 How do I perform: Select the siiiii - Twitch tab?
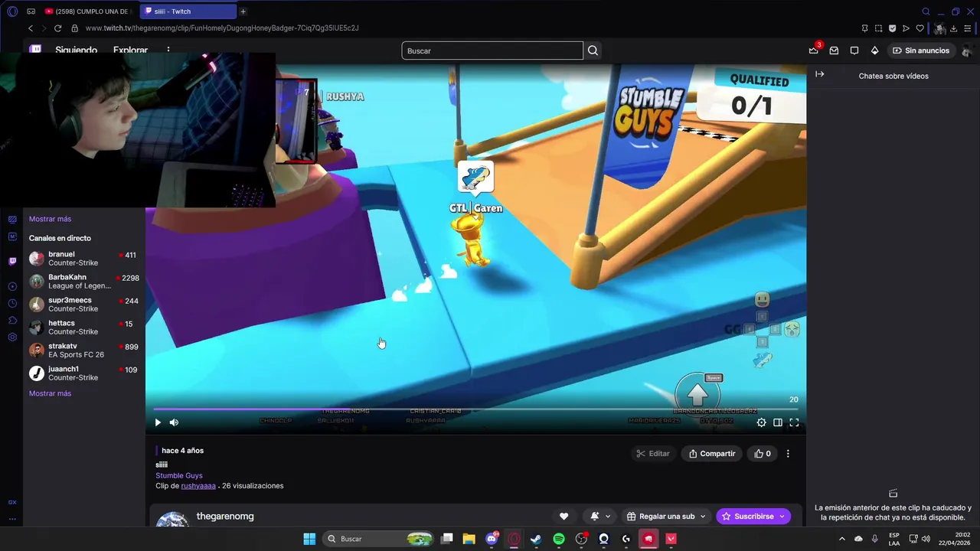pos(188,11)
